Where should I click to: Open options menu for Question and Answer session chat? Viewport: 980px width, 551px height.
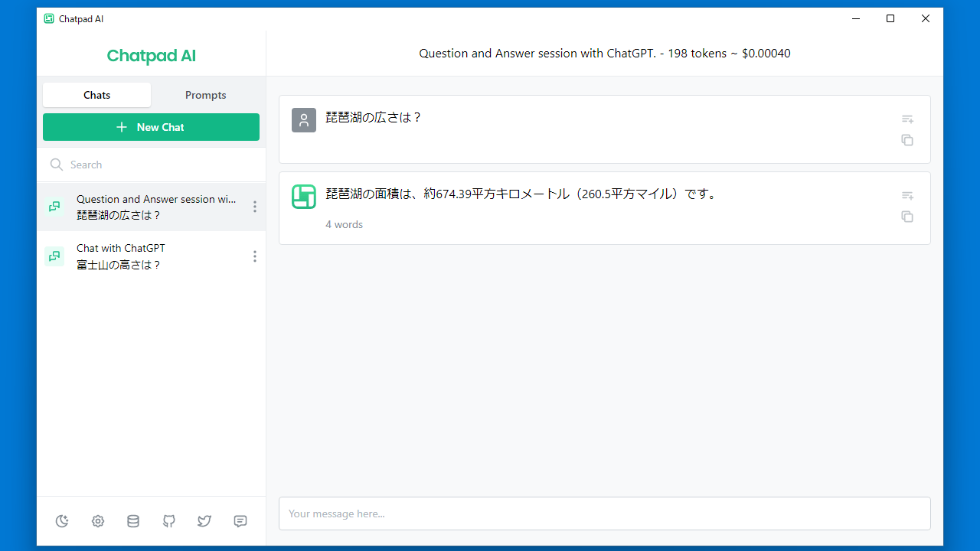click(x=255, y=207)
